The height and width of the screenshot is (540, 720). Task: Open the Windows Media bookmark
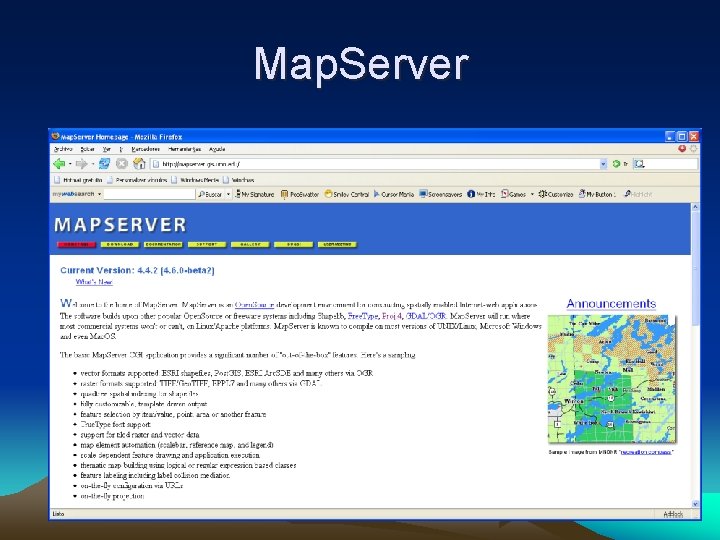[x=195, y=180]
